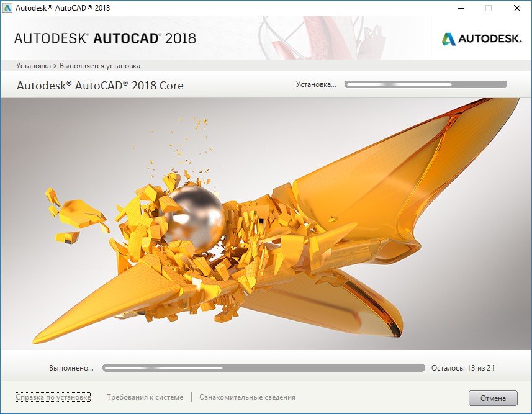The height and width of the screenshot is (414, 532).
Task: Click the Установка... status text
Action: click(316, 84)
